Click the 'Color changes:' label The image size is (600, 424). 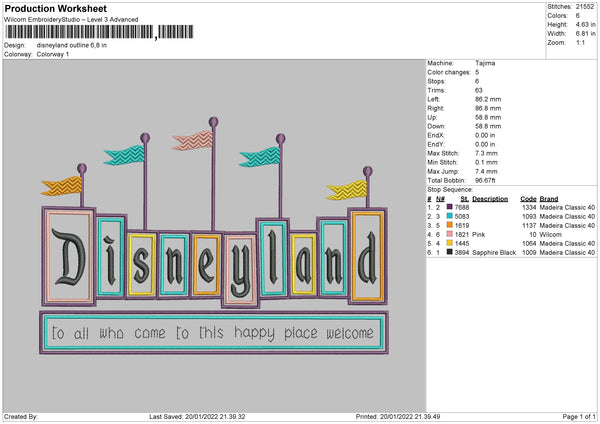(x=449, y=72)
